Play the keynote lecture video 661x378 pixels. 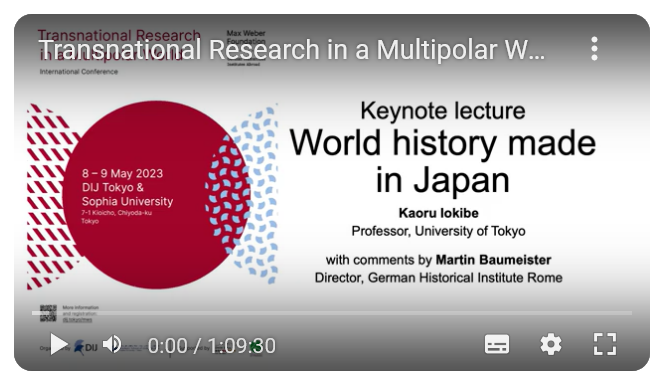tap(59, 344)
